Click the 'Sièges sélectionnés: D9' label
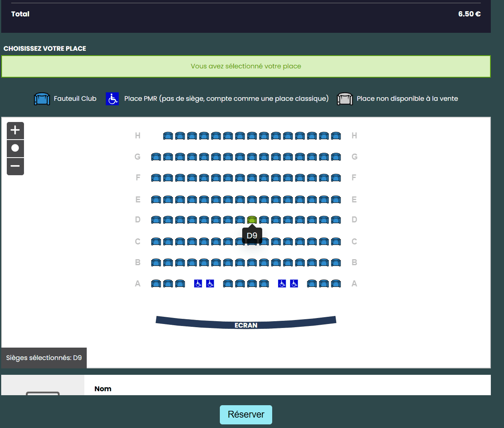Image resolution: width=504 pixels, height=428 pixels. pos(44,358)
